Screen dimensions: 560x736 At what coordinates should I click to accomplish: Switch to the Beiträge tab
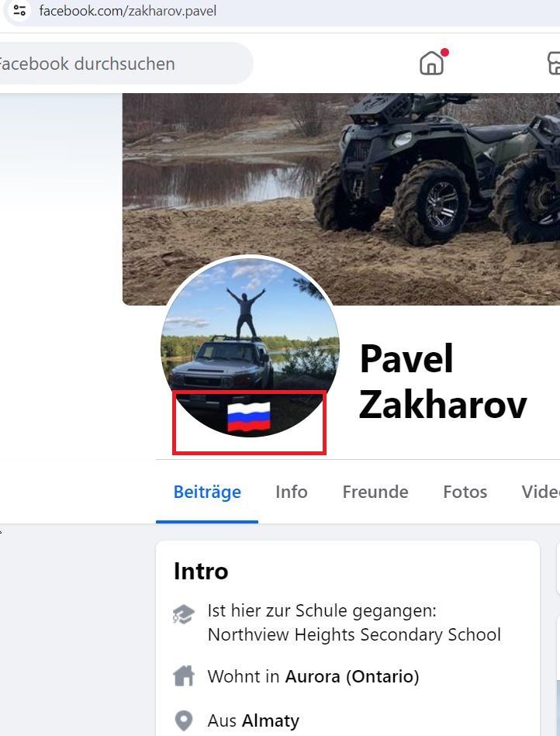point(207,492)
